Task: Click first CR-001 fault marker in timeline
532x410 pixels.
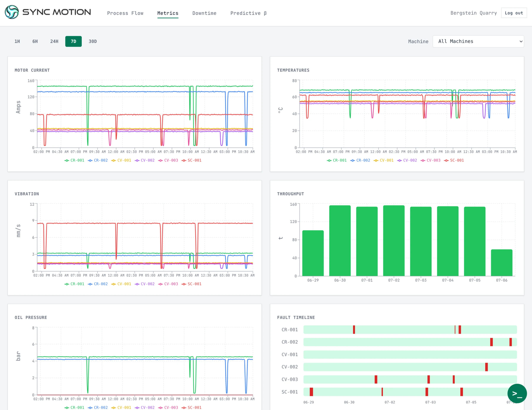Action: click(354, 330)
